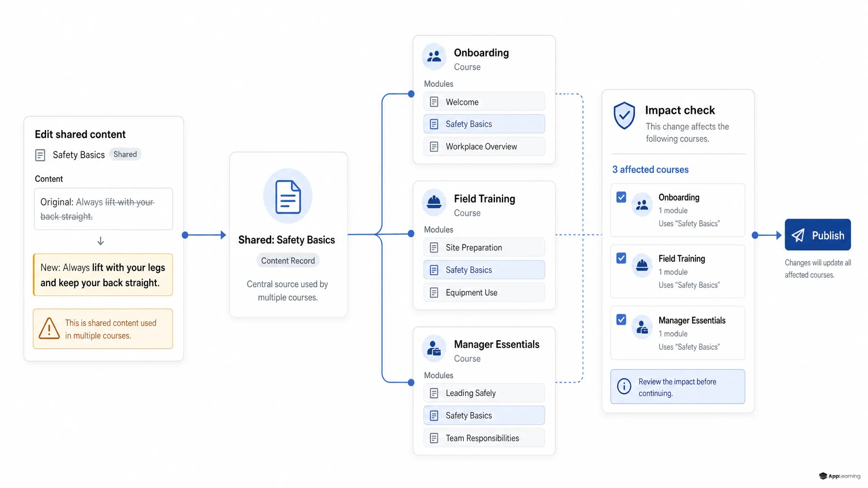Click the Original content text box
868x488 pixels.
pos(104,209)
